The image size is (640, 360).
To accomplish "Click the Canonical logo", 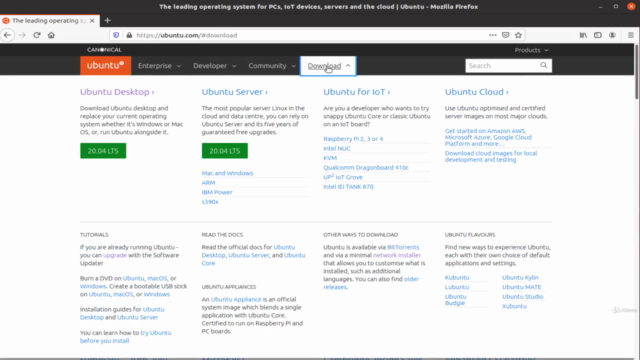I will pyautogui.click(x=104, y=50).
